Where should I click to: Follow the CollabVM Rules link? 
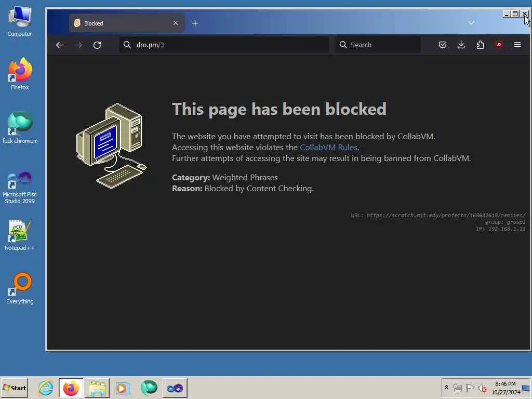pyautogui.click(x=328, y=147)
